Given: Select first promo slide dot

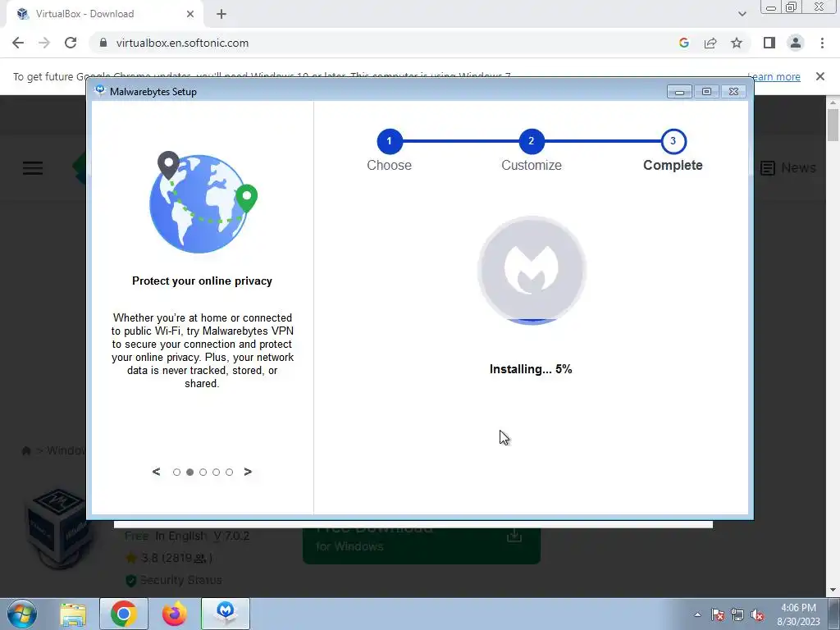Looking at the screenshot, I should point(177,472).
